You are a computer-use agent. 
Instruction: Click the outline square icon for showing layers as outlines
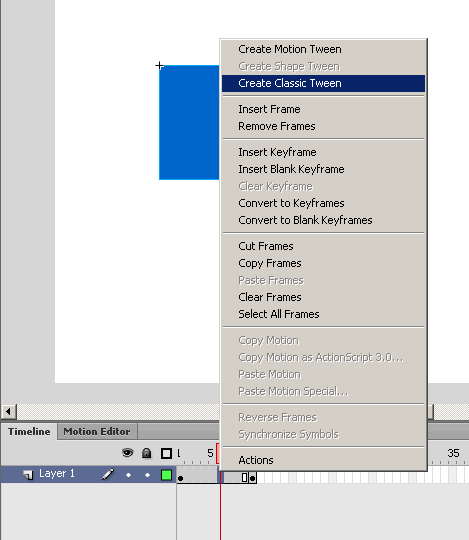pyautogui.click(x=166, y=453)
